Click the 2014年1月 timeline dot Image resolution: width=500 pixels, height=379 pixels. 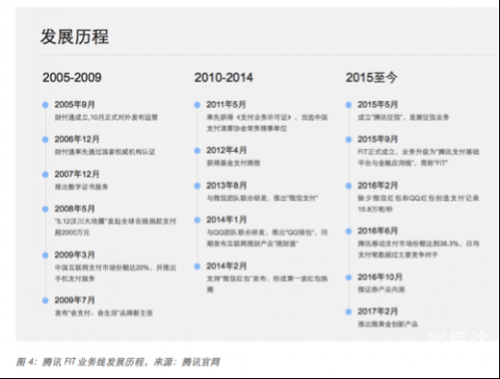click(197, 220)
